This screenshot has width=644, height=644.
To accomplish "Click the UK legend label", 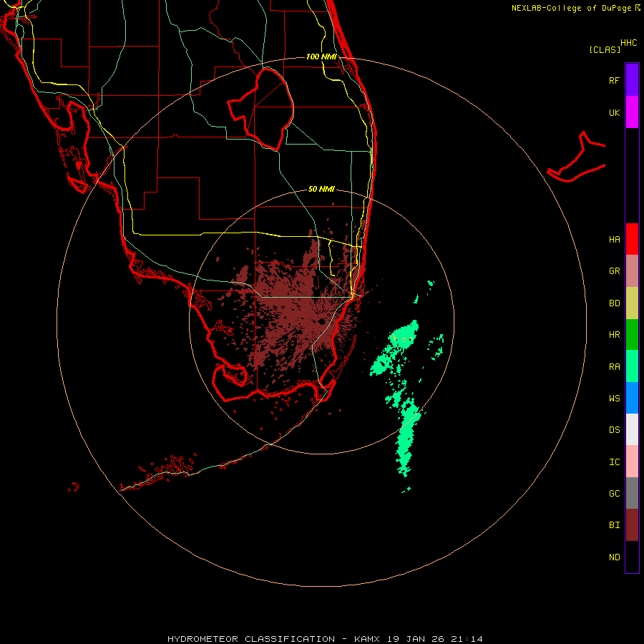I will click(614, 112).
